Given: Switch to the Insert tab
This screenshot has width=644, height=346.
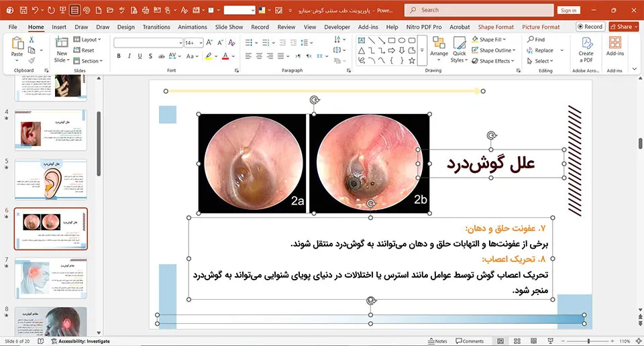Looking at the screenshot, I should pyautogui.click(x=59, y=27).
